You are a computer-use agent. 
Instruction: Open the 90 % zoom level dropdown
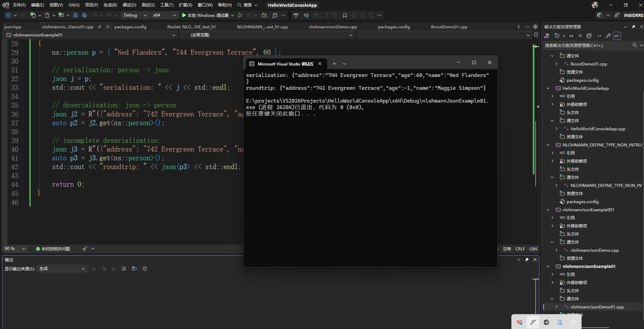[x=15, y=249]
